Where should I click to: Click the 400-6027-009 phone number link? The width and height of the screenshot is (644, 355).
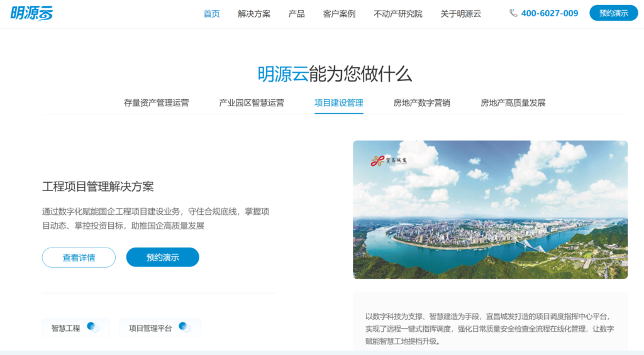tap(549, 13)
